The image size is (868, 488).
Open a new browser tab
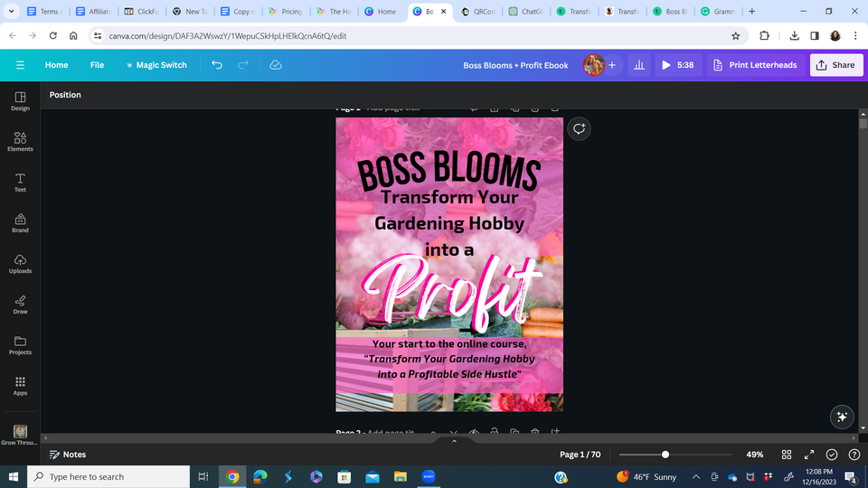tap(751, 11)
